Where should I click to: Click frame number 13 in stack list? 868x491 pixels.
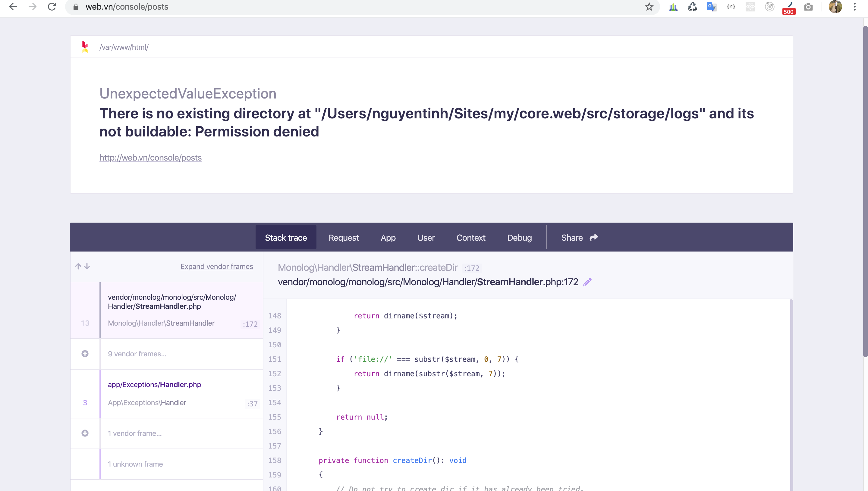click(x=85, y=323)
